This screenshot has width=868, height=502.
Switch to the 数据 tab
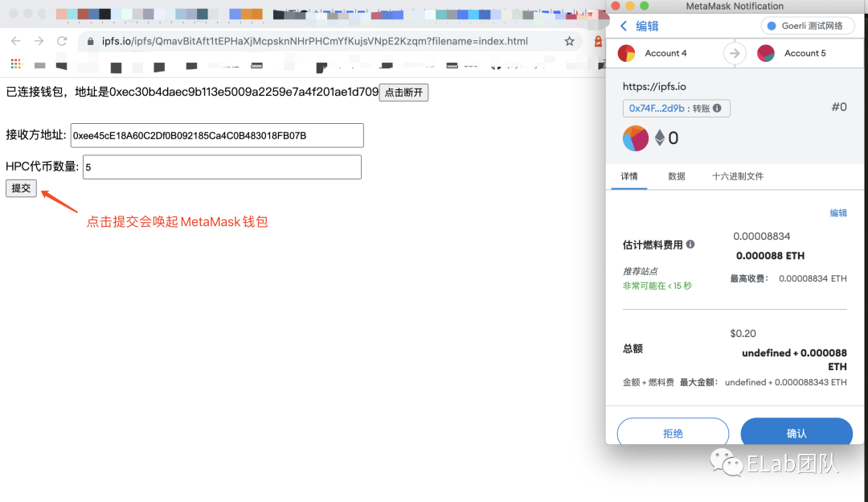pos(677,176)
